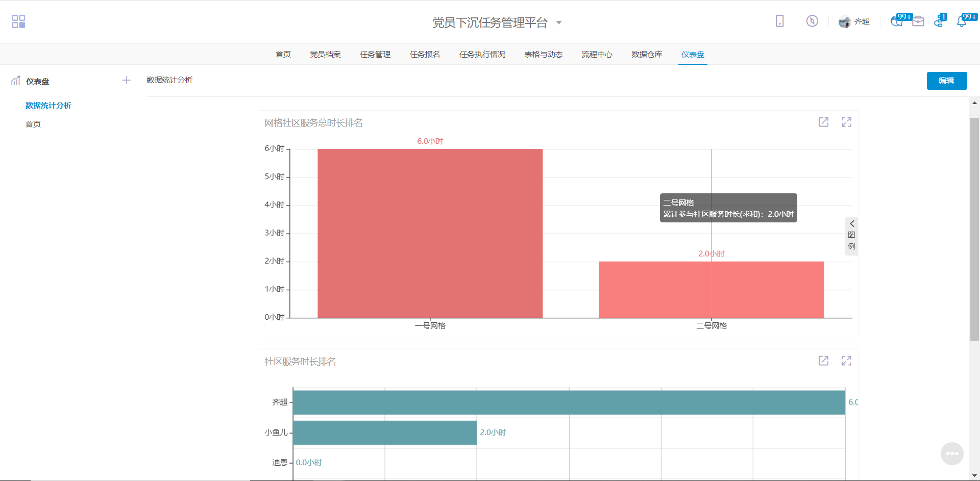This screenshot has width=980, height=481.
Task: Expand the 图例 legend side panel
Action: tap(851, 235)
